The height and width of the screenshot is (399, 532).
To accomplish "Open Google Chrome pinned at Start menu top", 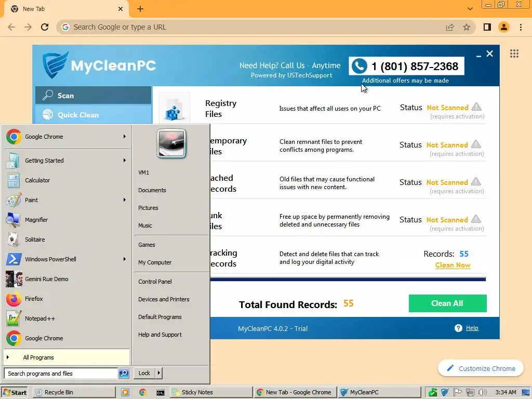I will tap(66, 137).
